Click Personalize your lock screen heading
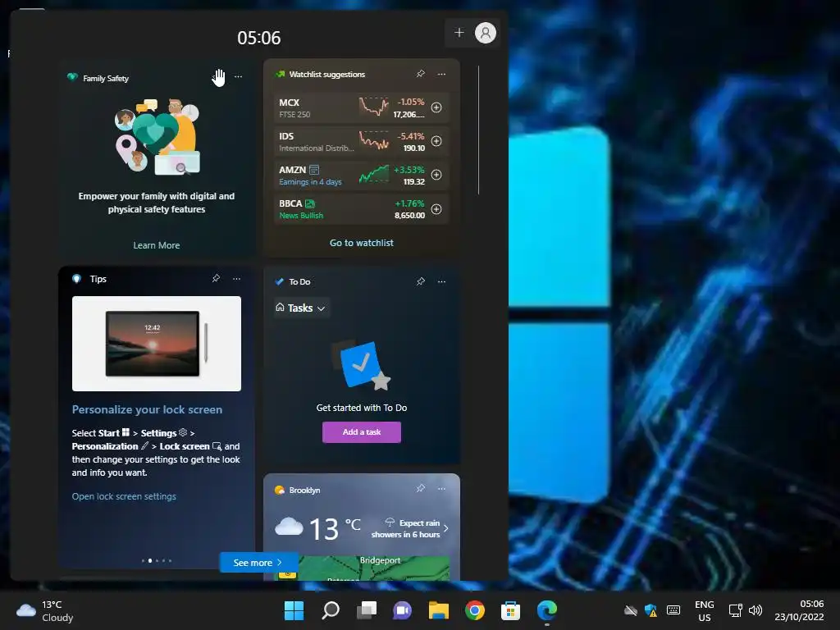This screenshot has height=630, width=840. pos(147,410)
